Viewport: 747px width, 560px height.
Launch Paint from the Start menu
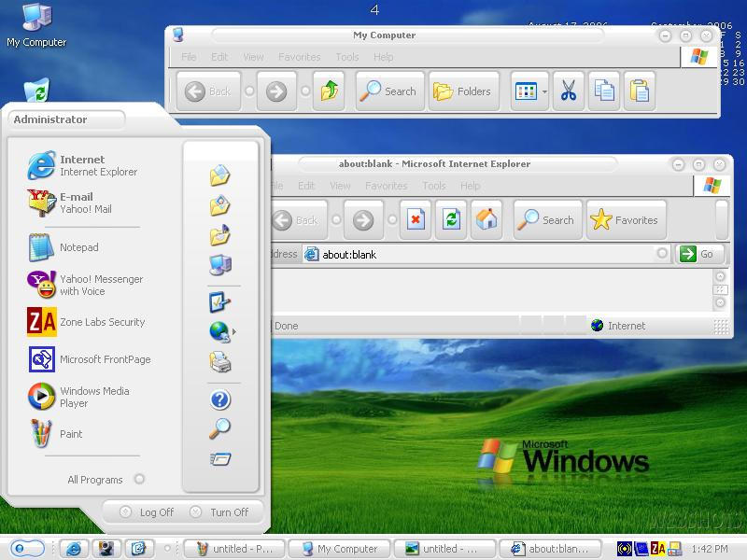pyautogui.click(x=56, y=434)
